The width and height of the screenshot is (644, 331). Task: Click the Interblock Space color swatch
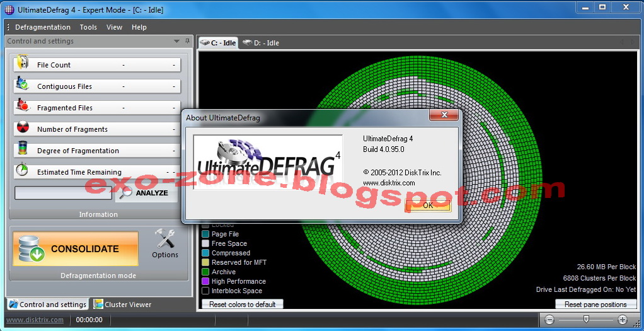point(205,291)
